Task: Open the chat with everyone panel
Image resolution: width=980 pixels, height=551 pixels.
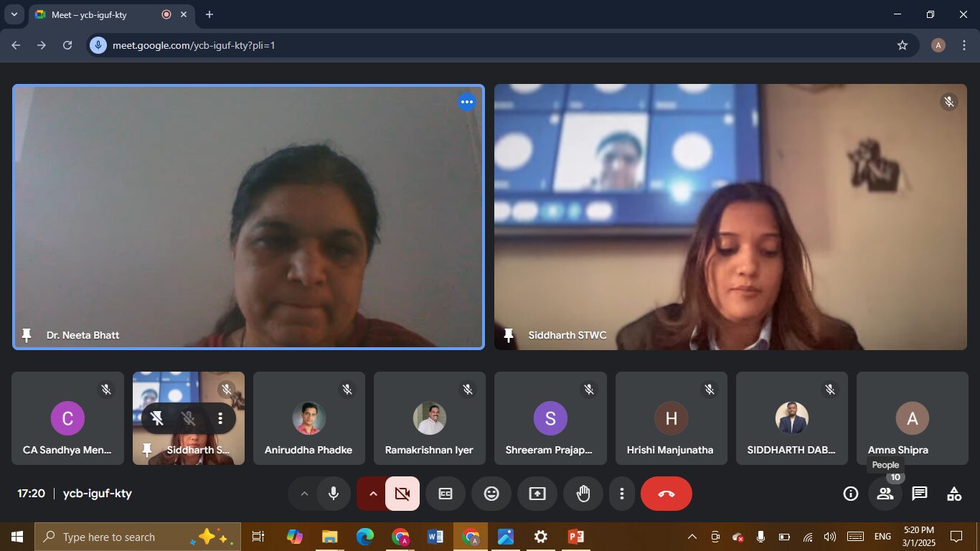Action: click(920, 494)
